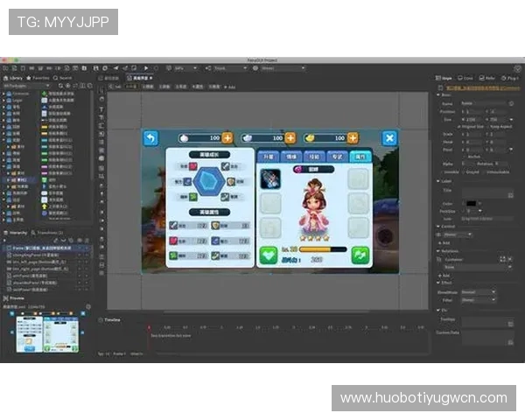This screenshot has width=525, height=420.
Task: Collapse the Basic section in inspector
Action: pos(438,95)
